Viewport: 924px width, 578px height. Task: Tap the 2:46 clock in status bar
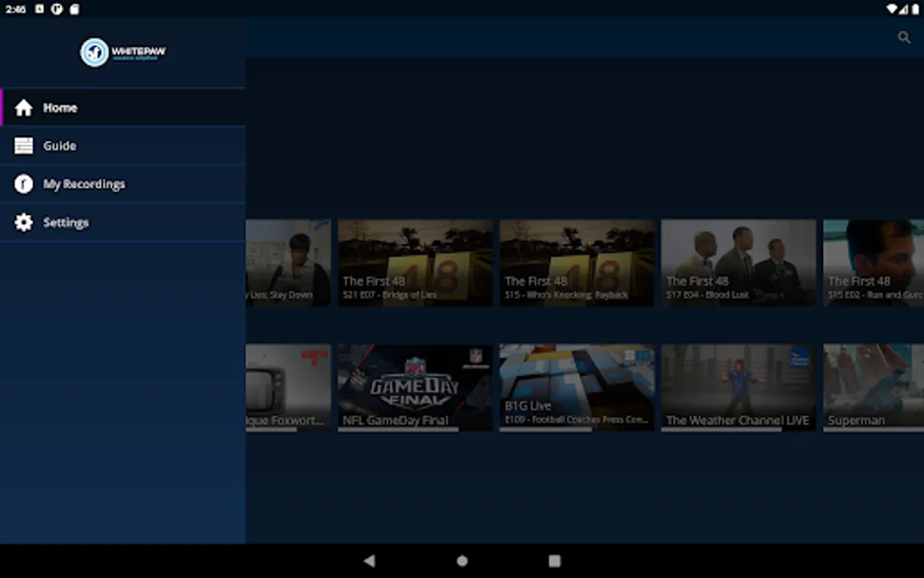click(x=15, y=9)
